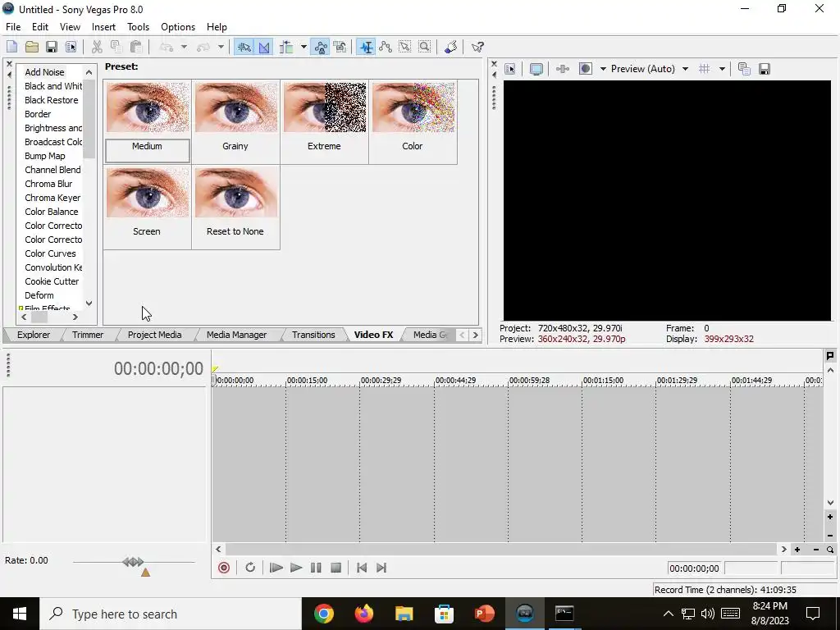This screenshot has height=630, width=840.
Task: Select Cookie Cutter effect
Action: click(52, 281)
